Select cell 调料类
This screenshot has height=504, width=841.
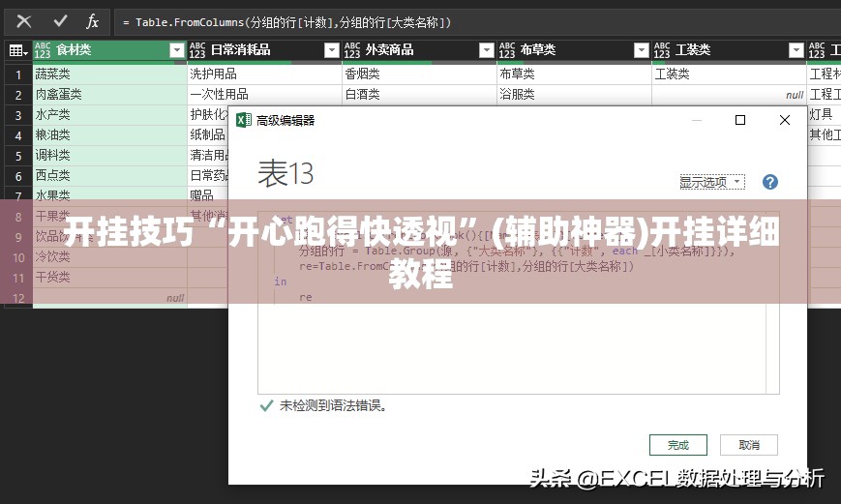[x=110, y=156]
